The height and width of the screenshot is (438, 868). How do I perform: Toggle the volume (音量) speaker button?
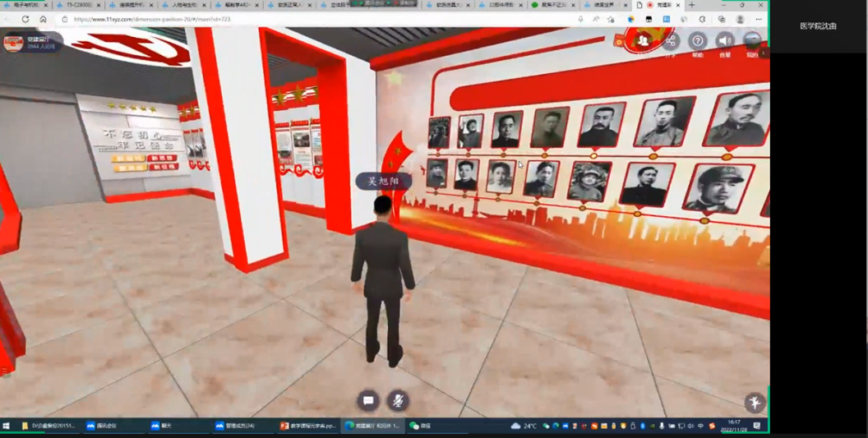[724, 41]
